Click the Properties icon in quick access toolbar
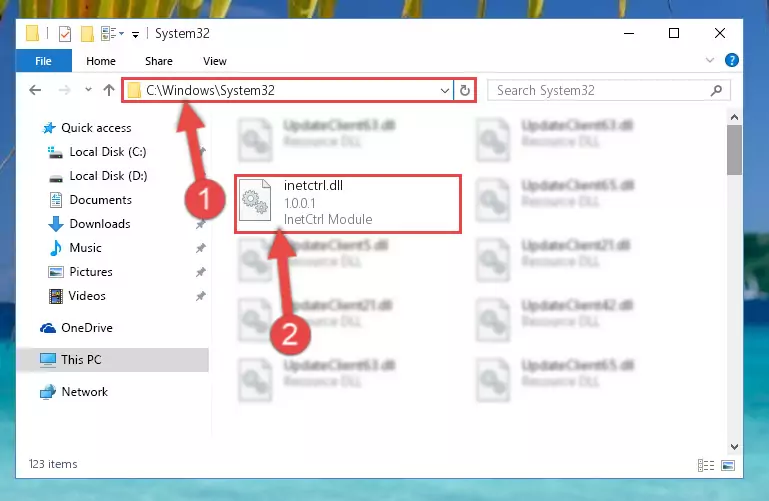 pyautogui.click(x=65, y=34)
